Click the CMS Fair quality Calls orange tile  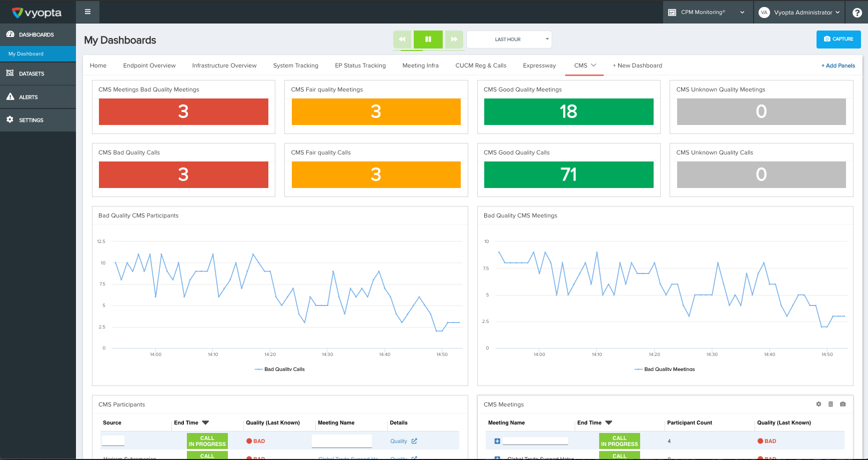click(376, 174)
